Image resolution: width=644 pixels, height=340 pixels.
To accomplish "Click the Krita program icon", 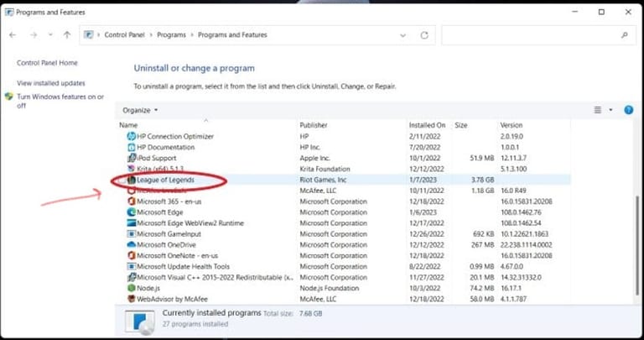I will pyautogui.click(x=132, y=169).
